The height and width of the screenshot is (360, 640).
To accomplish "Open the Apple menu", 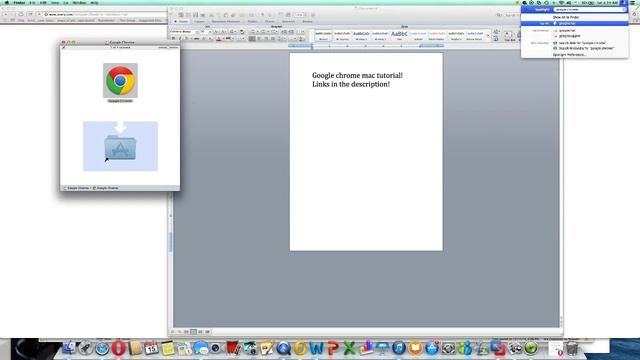I will (x=7, y=3).
